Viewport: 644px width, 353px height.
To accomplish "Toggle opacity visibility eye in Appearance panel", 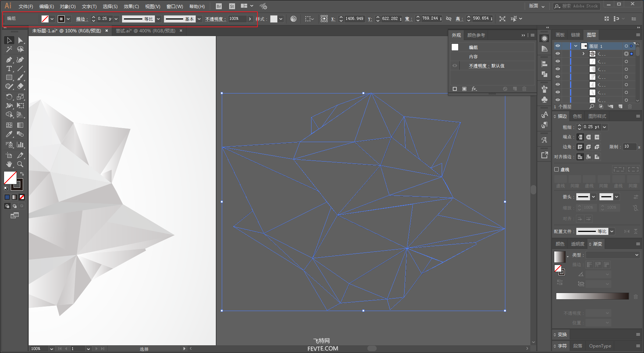I will click(455, 66).
